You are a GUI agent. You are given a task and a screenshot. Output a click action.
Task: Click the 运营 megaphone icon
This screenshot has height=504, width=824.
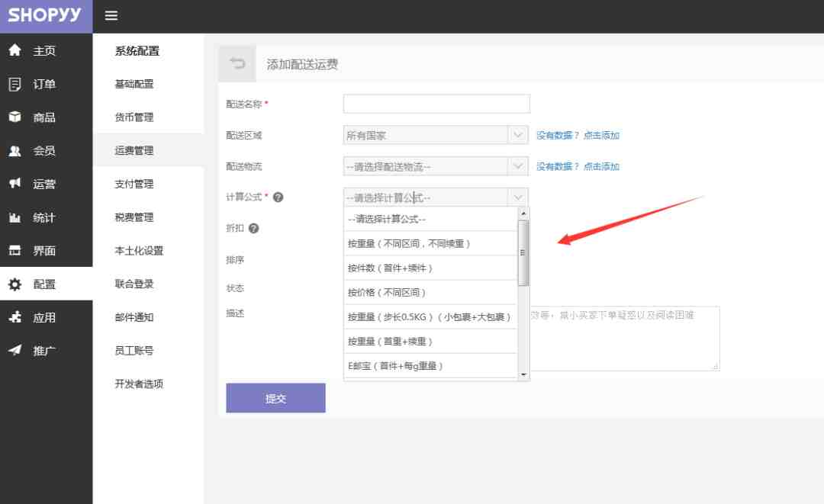pyautogui.click(x=14, y=184)
